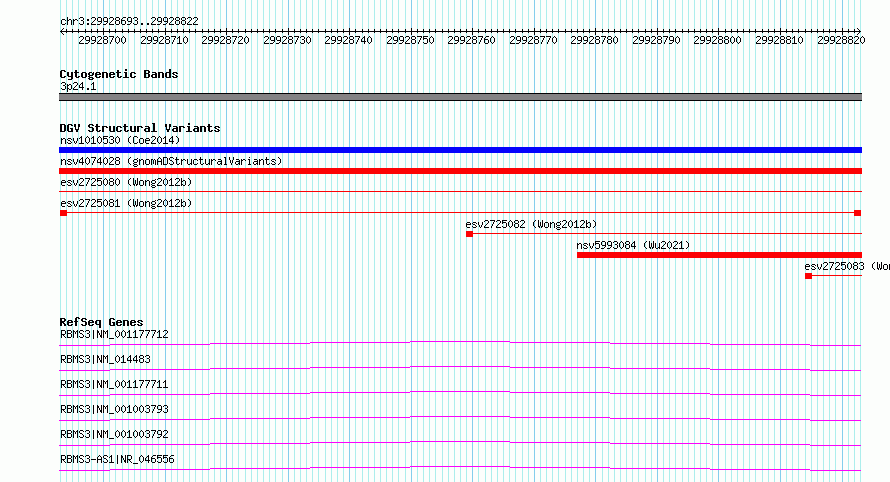Open variant esv2725083 label
Viewport: 890px width, 482px height.
(847, 266)
